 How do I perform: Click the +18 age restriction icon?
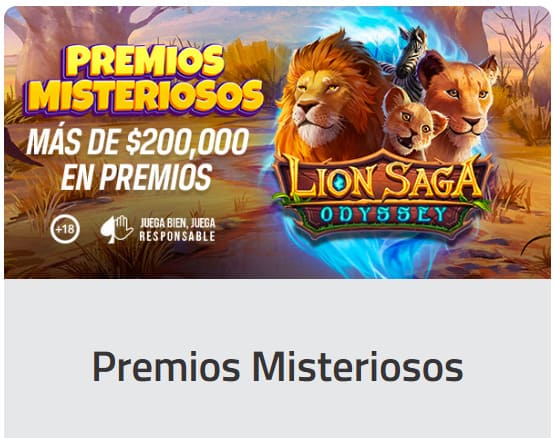65,229
